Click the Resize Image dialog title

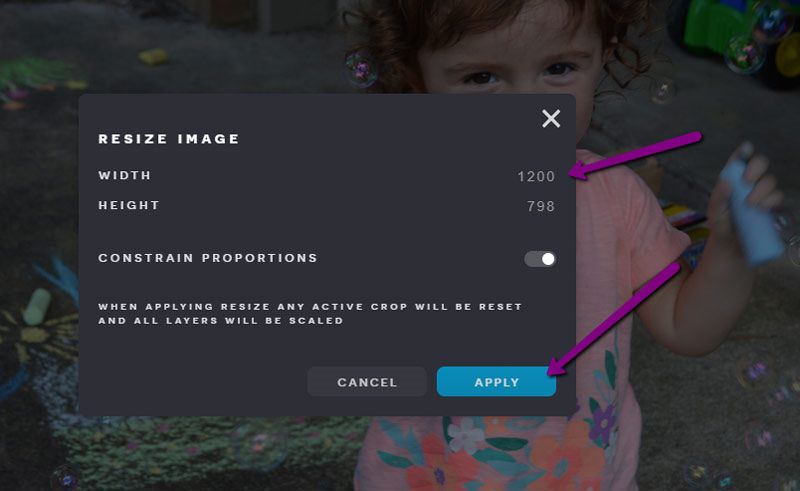tap(169, 139)
